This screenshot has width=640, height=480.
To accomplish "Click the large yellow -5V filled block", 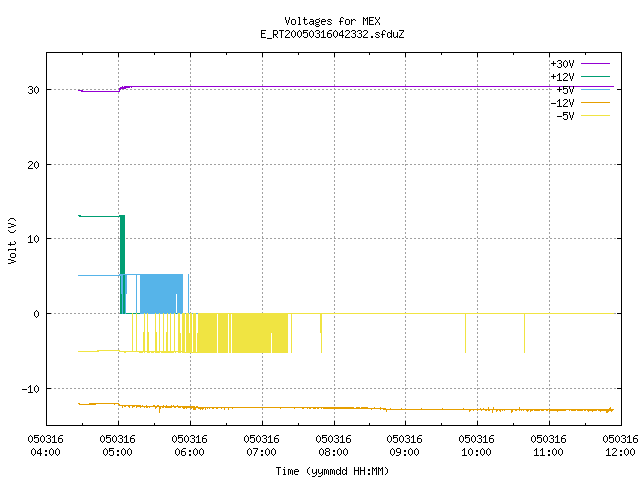I will (x=243, y=333).
